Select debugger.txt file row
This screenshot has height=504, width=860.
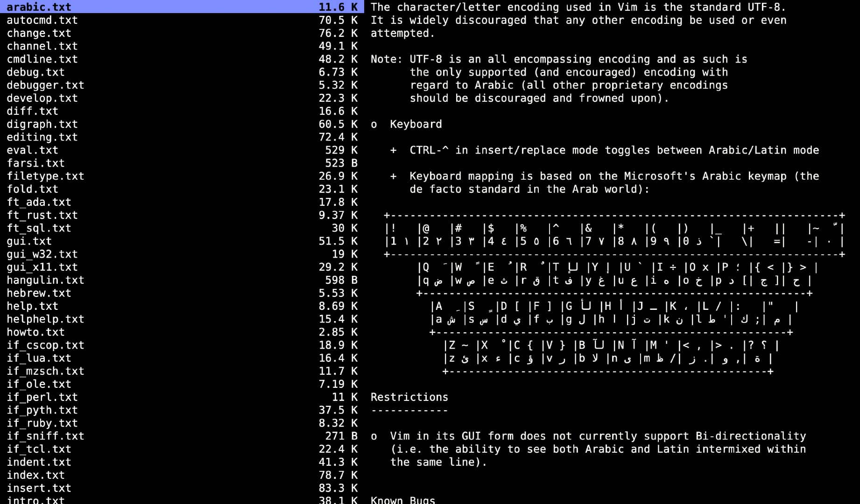click(182, 85)
